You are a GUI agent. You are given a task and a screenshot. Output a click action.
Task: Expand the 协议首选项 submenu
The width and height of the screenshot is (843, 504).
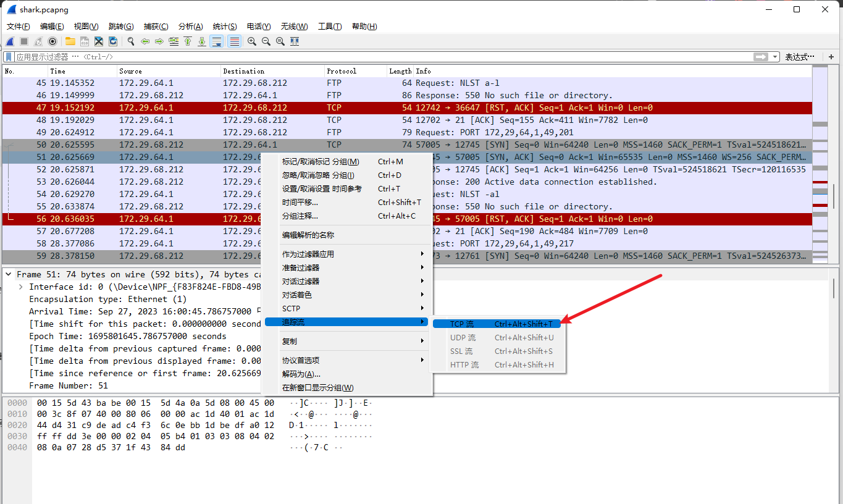[x=348, y=361]
